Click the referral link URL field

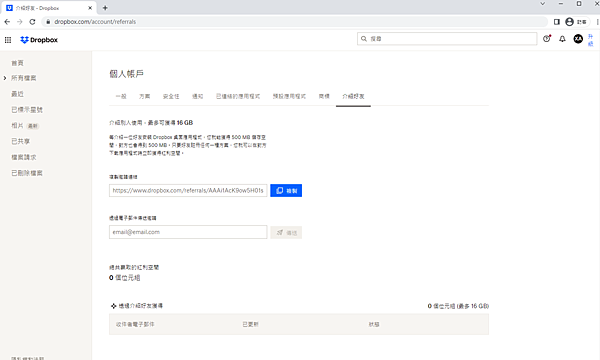pyautogui.click(x=188, y=191)
